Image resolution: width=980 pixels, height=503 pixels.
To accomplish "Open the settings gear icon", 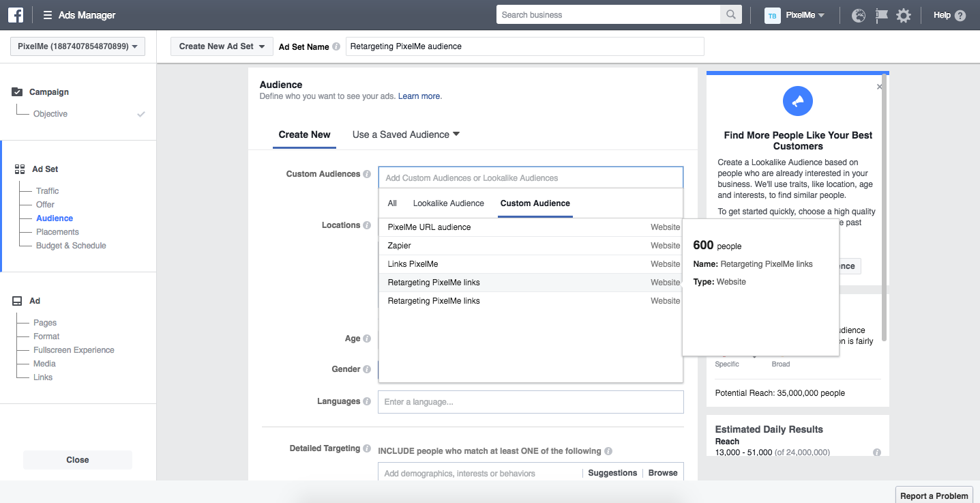I will pos(904,15).
